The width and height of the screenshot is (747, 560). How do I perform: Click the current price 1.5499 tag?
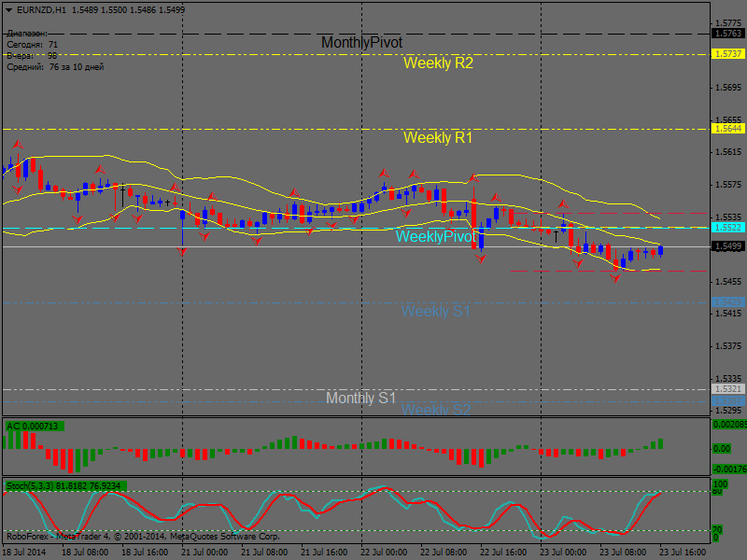click(x=727, y=246)
